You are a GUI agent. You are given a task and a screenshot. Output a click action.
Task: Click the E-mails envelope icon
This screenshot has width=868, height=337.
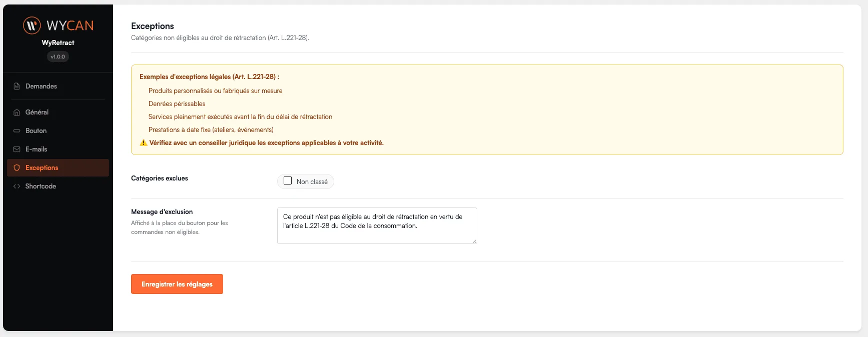(x=17, y=149)
